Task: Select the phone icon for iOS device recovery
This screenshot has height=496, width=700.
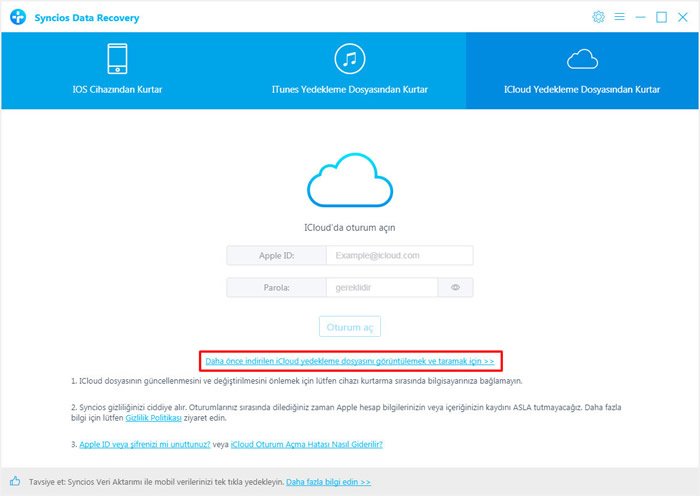Action: pos(117,58)
